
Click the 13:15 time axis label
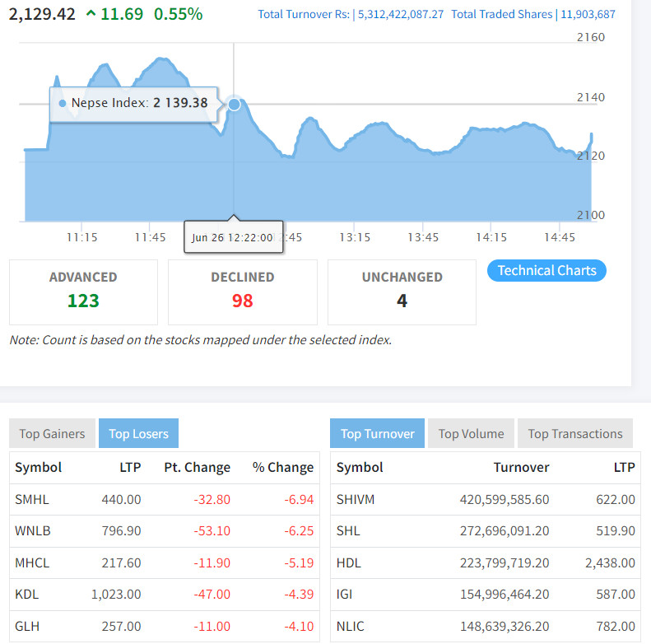(x=355, y=237)
